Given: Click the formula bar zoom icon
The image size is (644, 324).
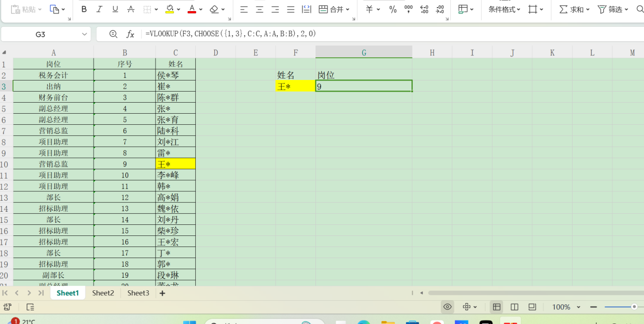Looking at the screenshot, I should pyautogui.click(x=114, y=34).
